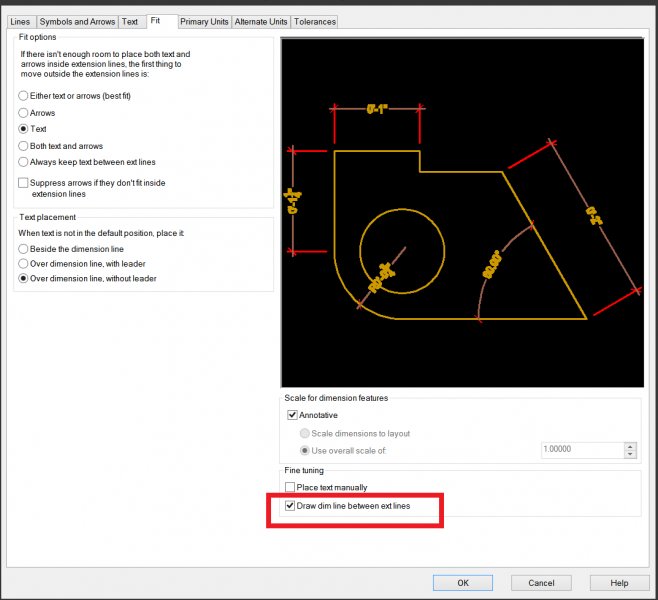Click the dimension style preview image

(462, 212)
